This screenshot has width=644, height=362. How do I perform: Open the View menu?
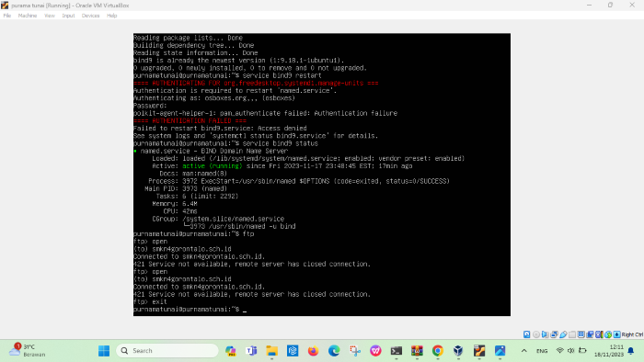(x=50, y=16)
